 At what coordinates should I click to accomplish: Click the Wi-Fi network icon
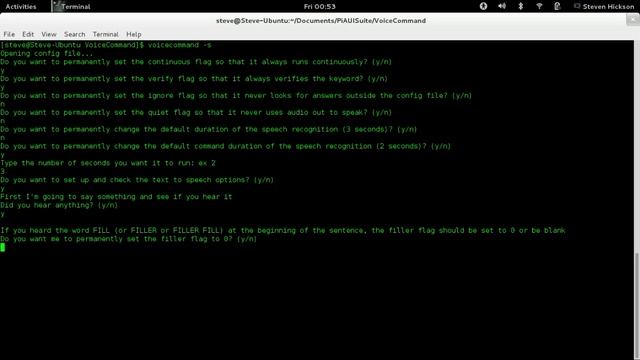click(539, 6)
